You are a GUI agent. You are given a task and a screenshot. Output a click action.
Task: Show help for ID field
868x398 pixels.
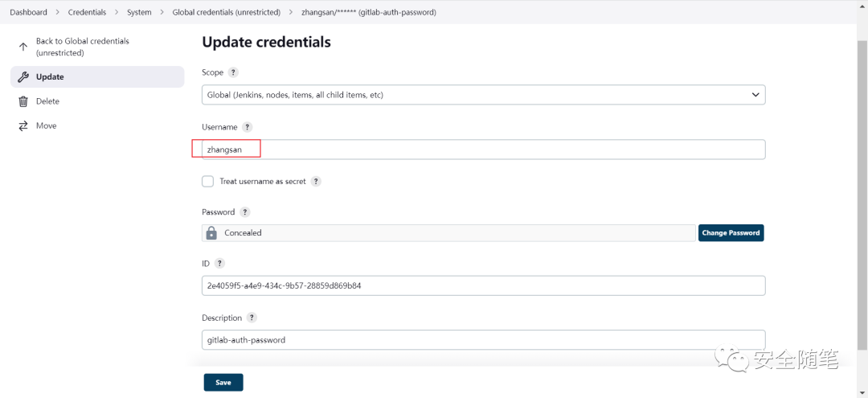point(219,264)
